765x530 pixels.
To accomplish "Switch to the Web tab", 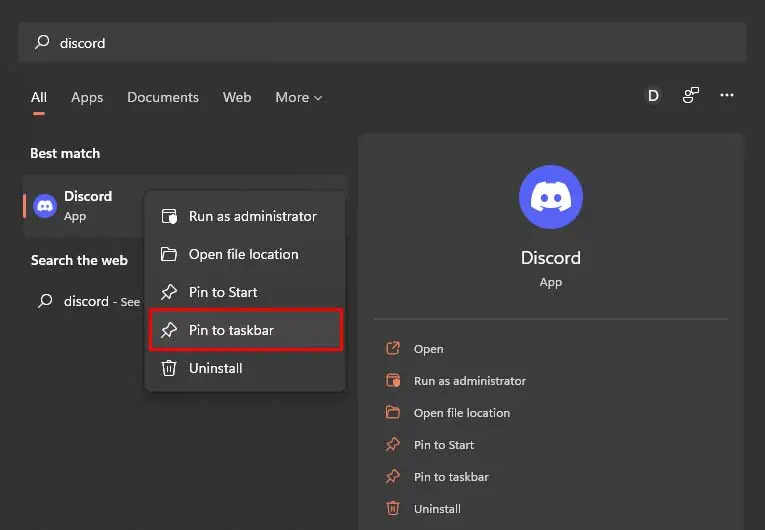I will pos(237,97).
